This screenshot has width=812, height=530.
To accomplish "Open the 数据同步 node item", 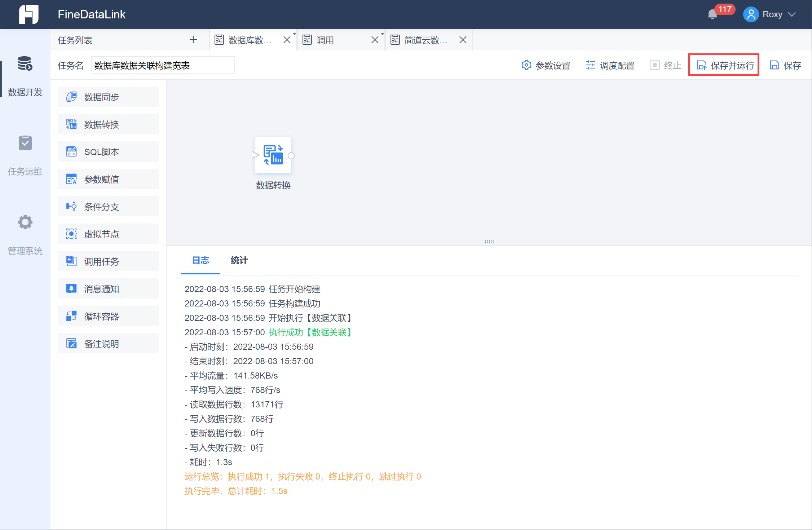I will click(108, 97).
